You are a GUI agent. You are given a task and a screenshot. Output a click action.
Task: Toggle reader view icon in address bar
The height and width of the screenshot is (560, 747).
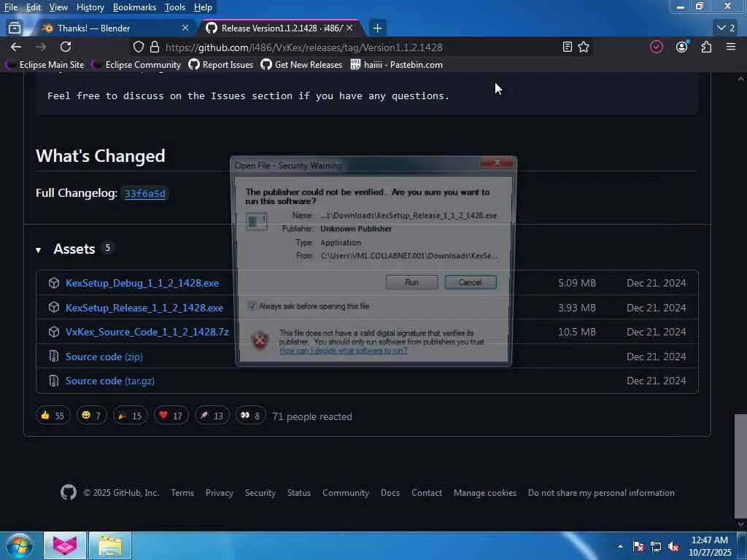pos(567,47)
